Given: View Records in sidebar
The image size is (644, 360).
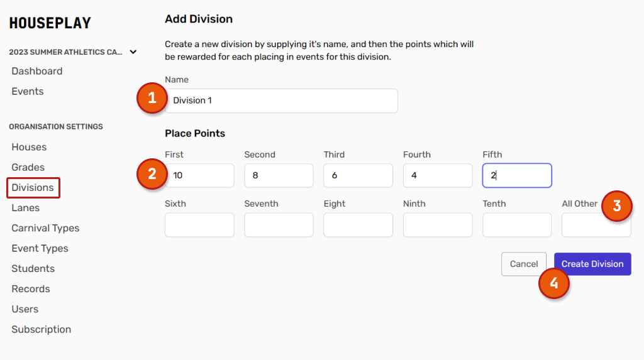Looking at the screenshot, I should pyautogui.click(x=30, y=289).
